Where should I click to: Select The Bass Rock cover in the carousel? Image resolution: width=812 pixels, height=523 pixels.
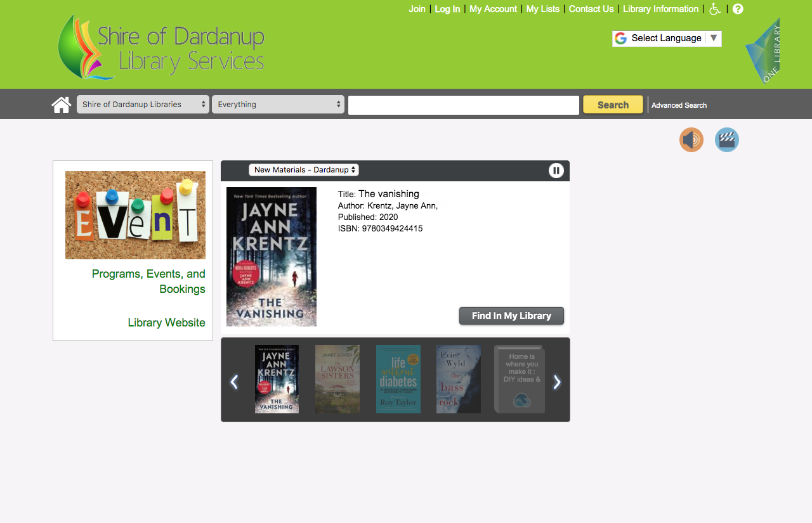(459, 379)
